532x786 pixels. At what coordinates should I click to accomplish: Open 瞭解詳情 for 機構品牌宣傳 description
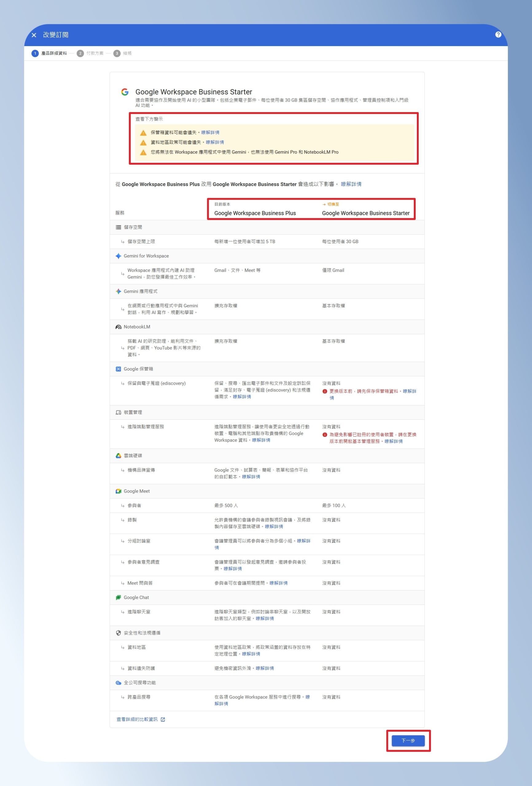point(251,477)
